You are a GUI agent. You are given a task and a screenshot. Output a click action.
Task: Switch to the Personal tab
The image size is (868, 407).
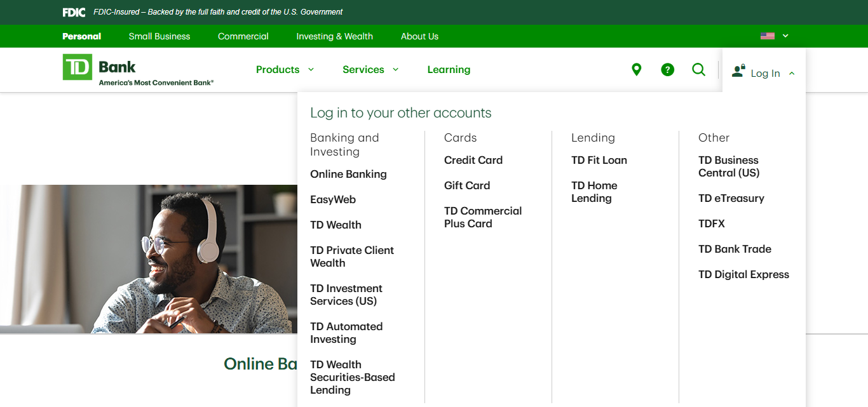coord(82,36)
